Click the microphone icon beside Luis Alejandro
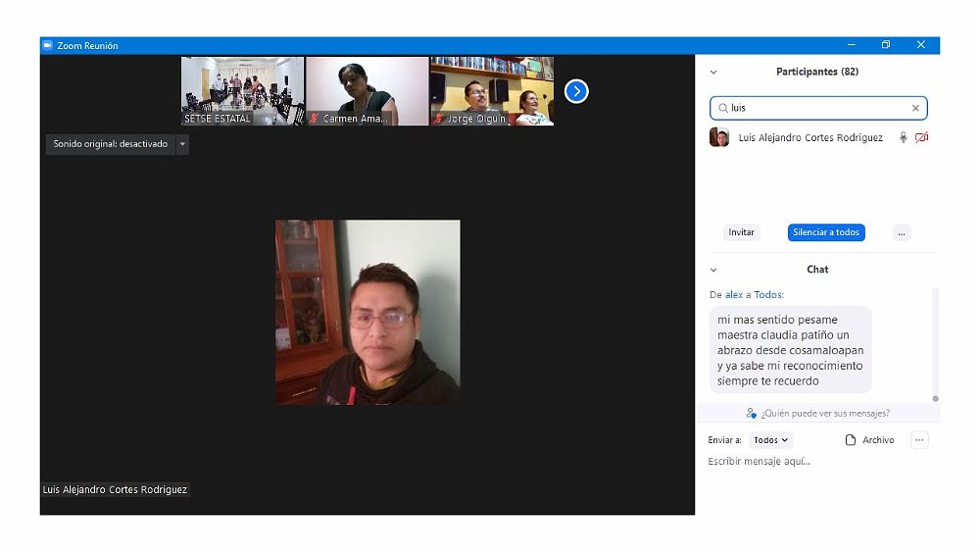This screenshot has width=980, height=552. click(x=903, y=138)
